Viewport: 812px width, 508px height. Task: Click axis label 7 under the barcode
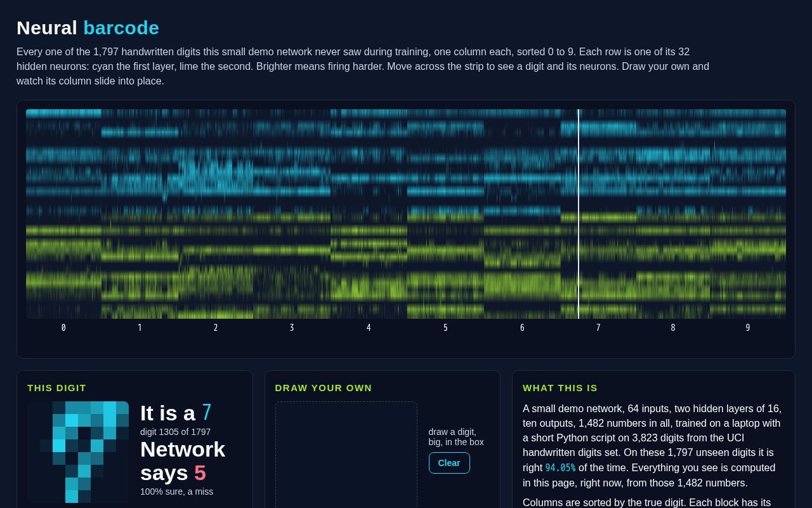point(598,328)
